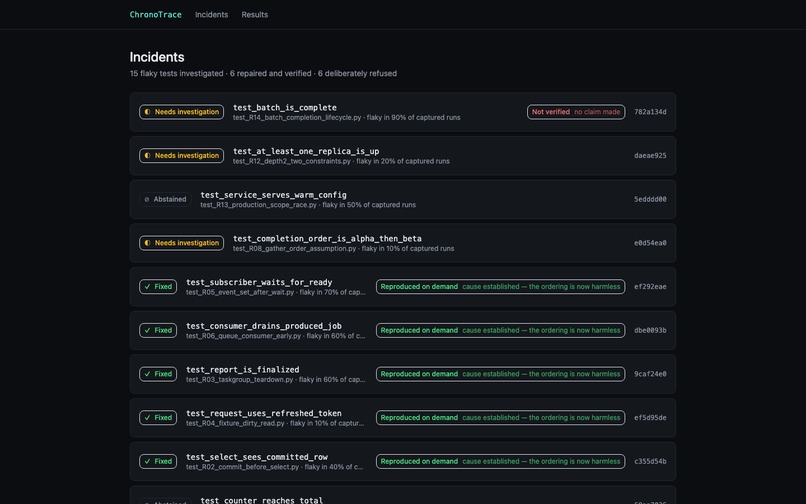Open the ChronoTrace home logo
Image resolution: width=806 pixels, height=504 pixels.
[x=155, y=14]
